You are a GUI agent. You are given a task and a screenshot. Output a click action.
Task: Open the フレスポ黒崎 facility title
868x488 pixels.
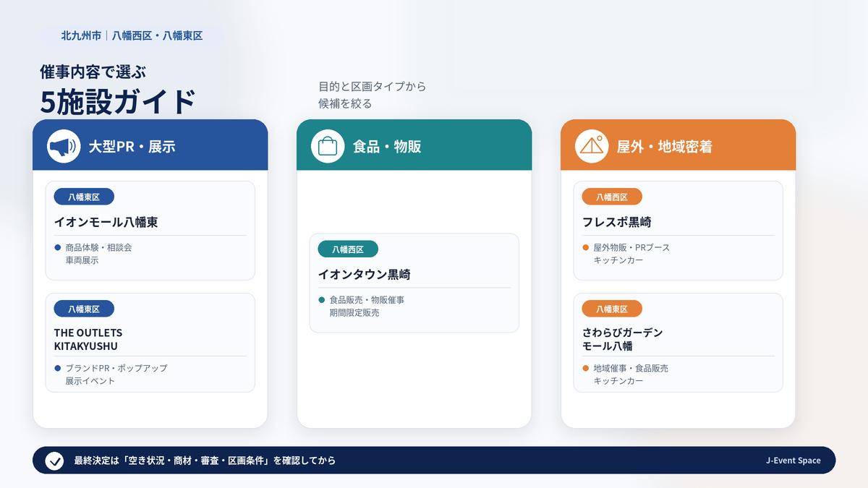[x=617, y=222]
